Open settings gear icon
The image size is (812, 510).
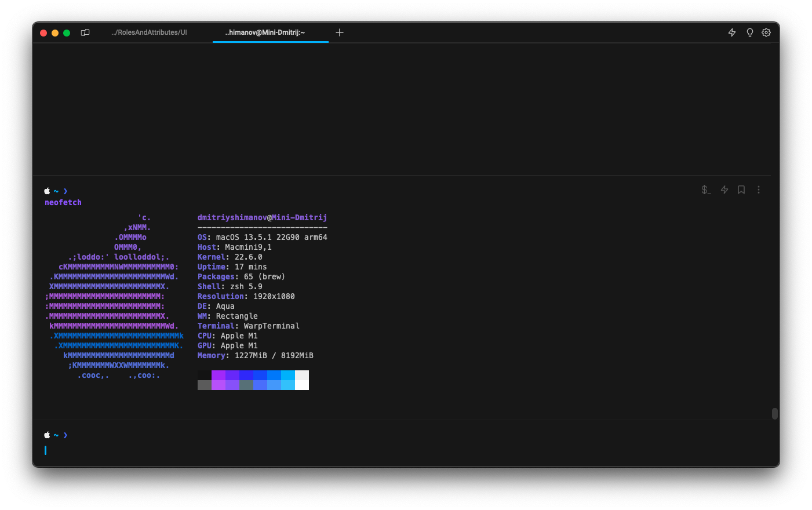(766, 32)
